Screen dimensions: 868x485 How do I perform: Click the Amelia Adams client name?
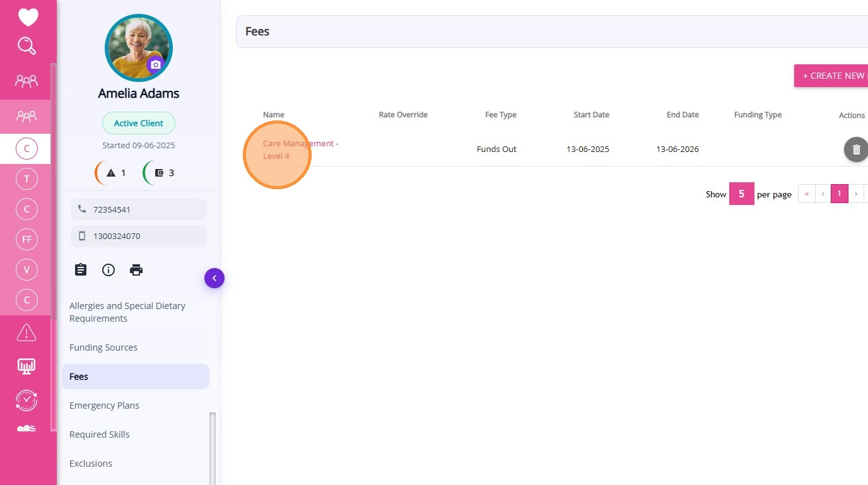139,93
